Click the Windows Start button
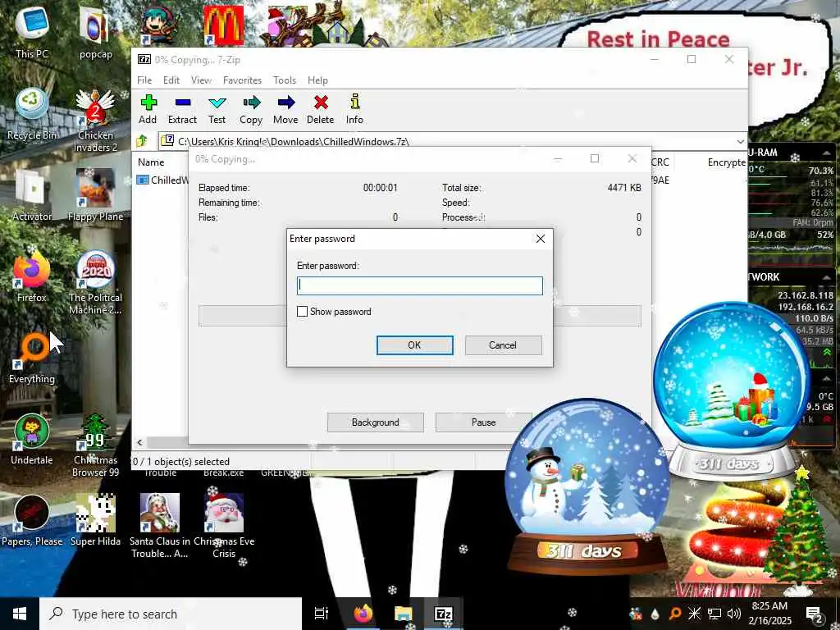The image size is (840, 630). point(20,614)
